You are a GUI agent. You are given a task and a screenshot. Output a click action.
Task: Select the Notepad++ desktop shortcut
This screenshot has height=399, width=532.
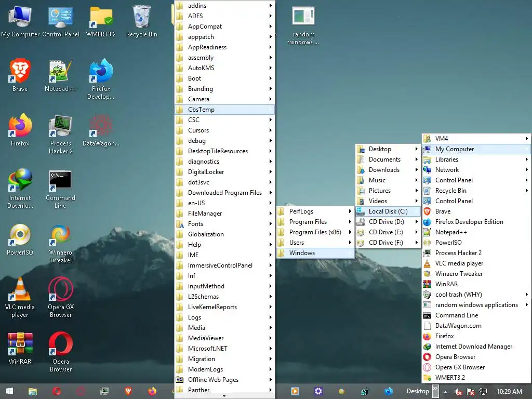[61, 75]
